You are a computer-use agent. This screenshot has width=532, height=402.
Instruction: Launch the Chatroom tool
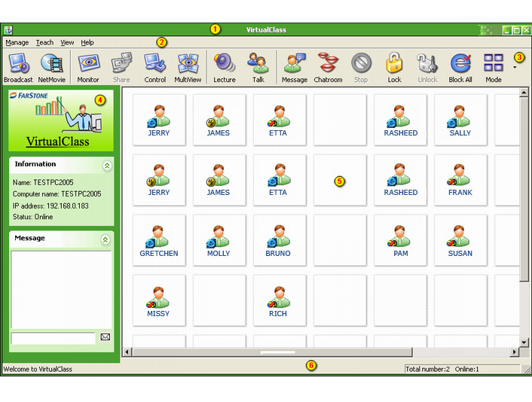click(328, 68)
